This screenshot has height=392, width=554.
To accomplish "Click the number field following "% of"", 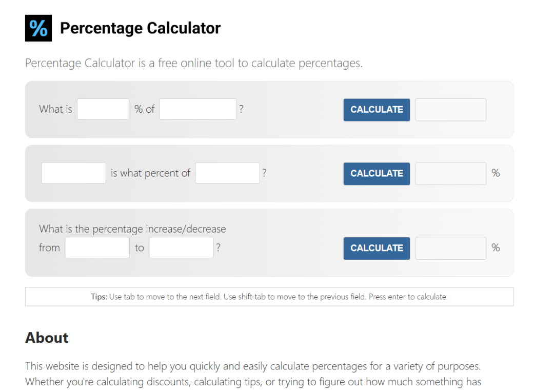I will 197,109.
